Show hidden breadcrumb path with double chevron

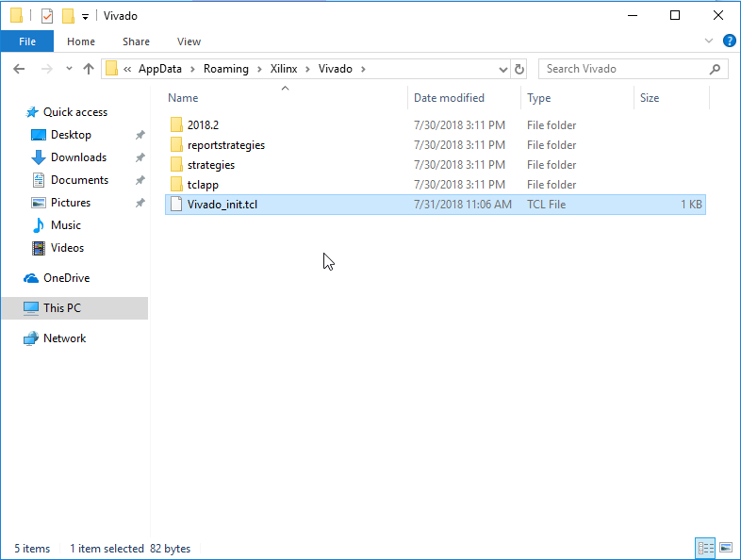[127, 69]
